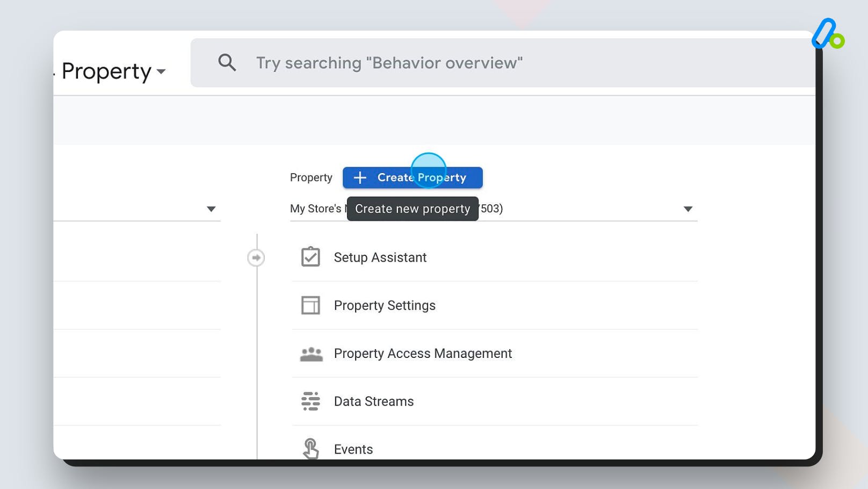
Task: Click the plus icon on Create Property
Action: click(x=359, y=177)
